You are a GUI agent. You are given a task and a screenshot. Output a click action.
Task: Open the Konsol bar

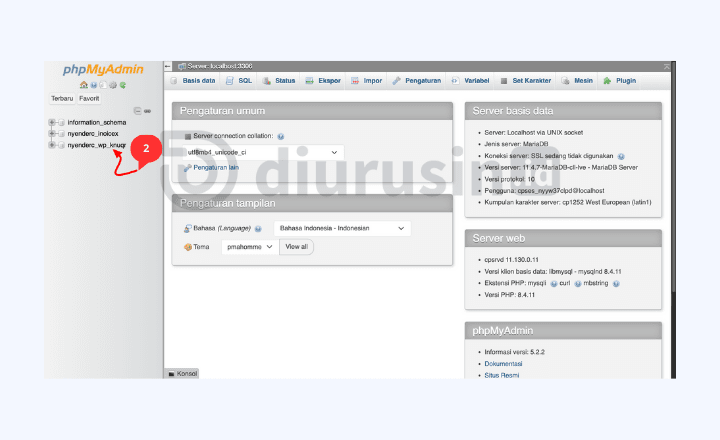[182, 374]
